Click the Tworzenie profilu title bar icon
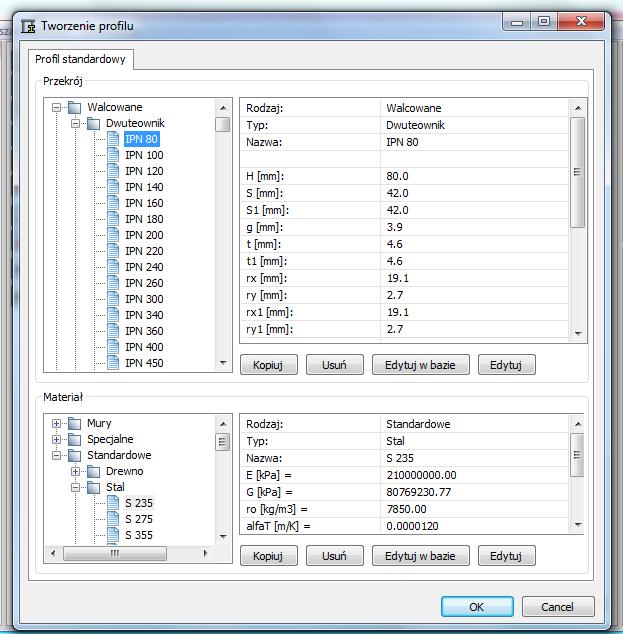Viewport: 623px width, 634px height. coord(28,27)
